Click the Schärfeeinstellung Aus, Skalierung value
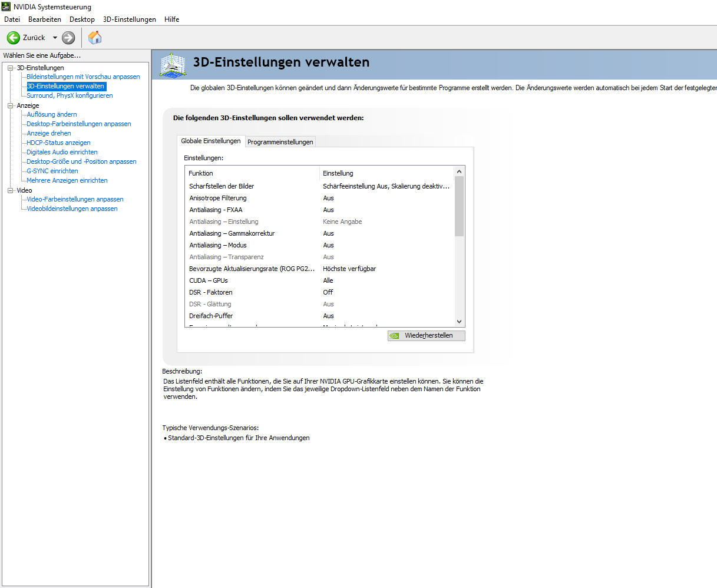This screenshot has width=717, height=588. click(x=386, y=186)
